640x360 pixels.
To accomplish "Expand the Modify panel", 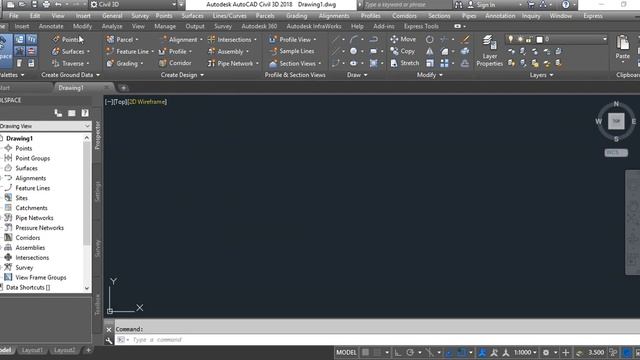I will pos(429,75).
